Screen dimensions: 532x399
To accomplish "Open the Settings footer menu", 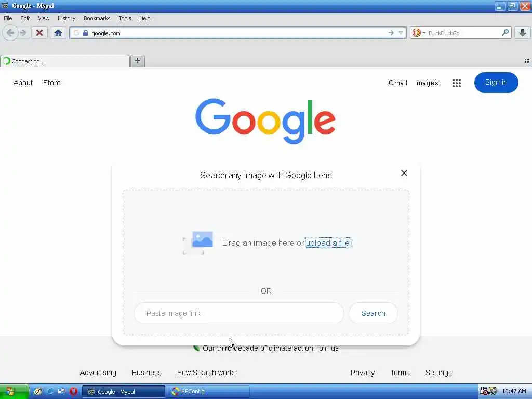I will 438,373.
